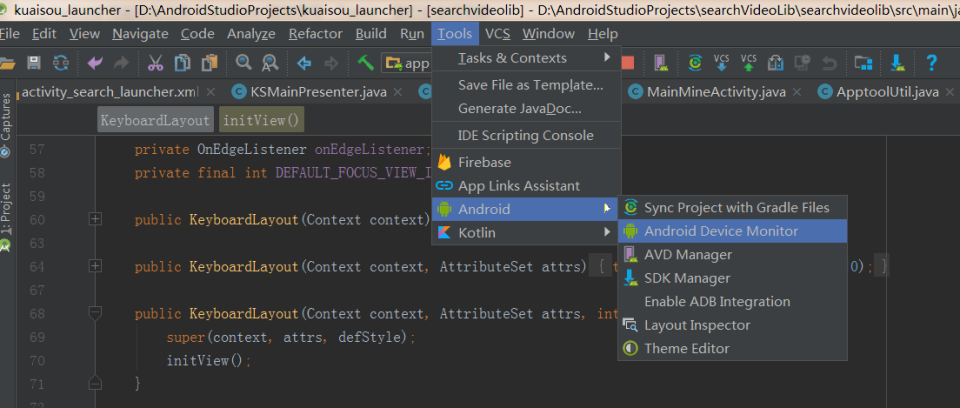Open the Run menu
The width and height of the screenshot is (960, 408).
[x=412, y=34]
